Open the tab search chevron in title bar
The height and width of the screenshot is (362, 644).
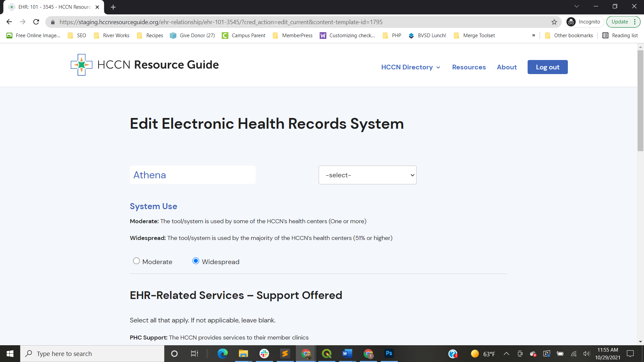coord(577,6)
